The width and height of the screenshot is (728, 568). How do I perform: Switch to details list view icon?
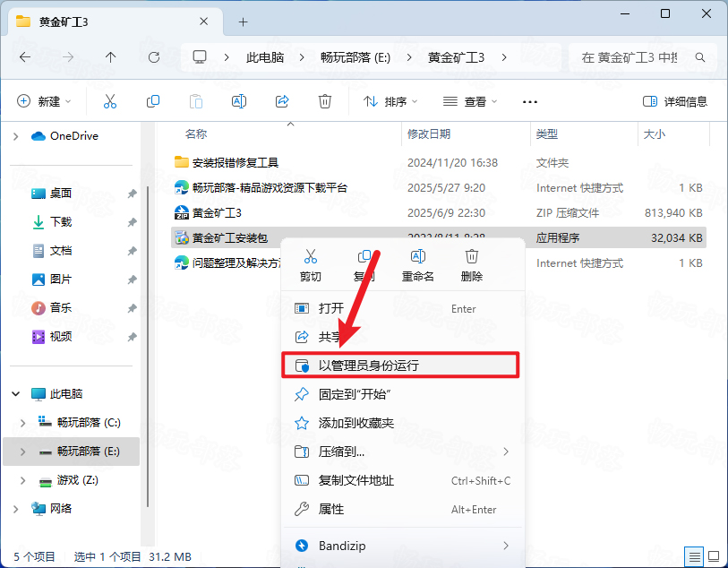[694, 556]
